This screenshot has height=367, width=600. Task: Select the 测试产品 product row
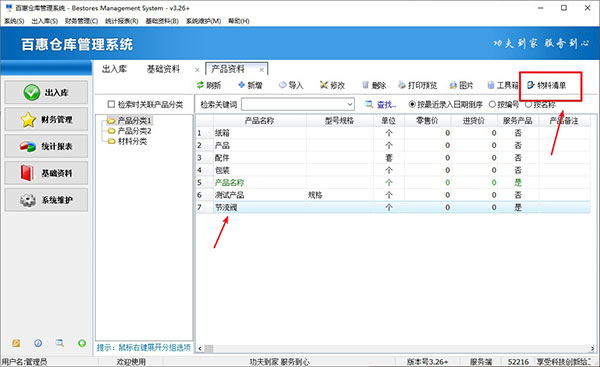coord(393,195)
